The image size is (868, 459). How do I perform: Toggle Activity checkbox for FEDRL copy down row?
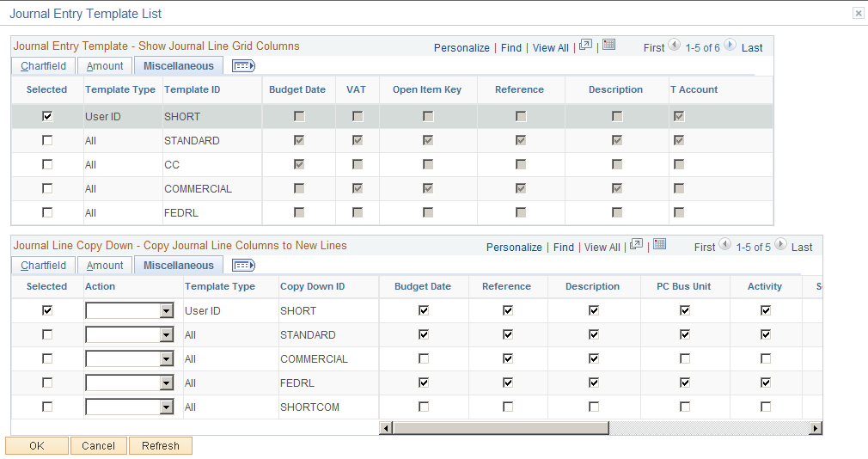766,382
